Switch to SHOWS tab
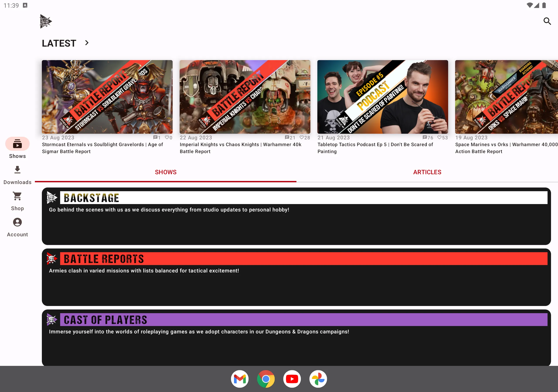The image size is (558, 392). tap(166, 172)
